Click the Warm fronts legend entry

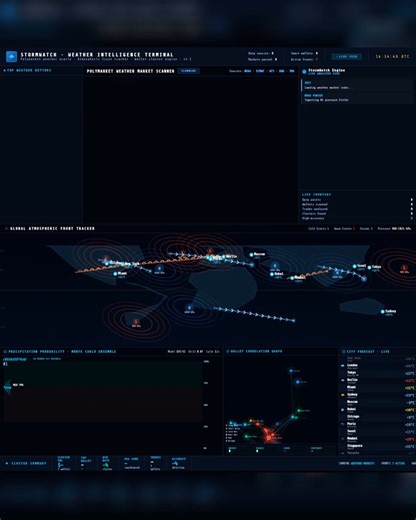pyautogui.click(x=344, y=229)
